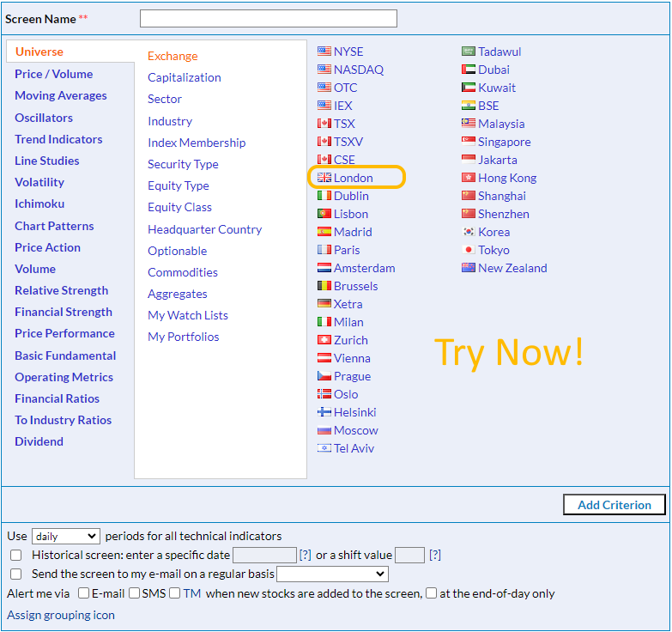Choose the Shanghai exchange link
The image size is (672, 632).
(502, 196)
